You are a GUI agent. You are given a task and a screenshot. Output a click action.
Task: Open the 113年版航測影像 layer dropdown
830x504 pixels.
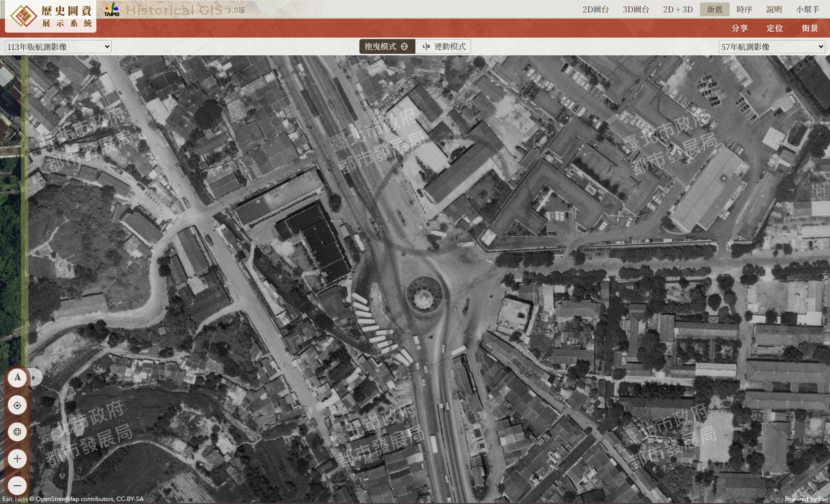click(58, 47)
